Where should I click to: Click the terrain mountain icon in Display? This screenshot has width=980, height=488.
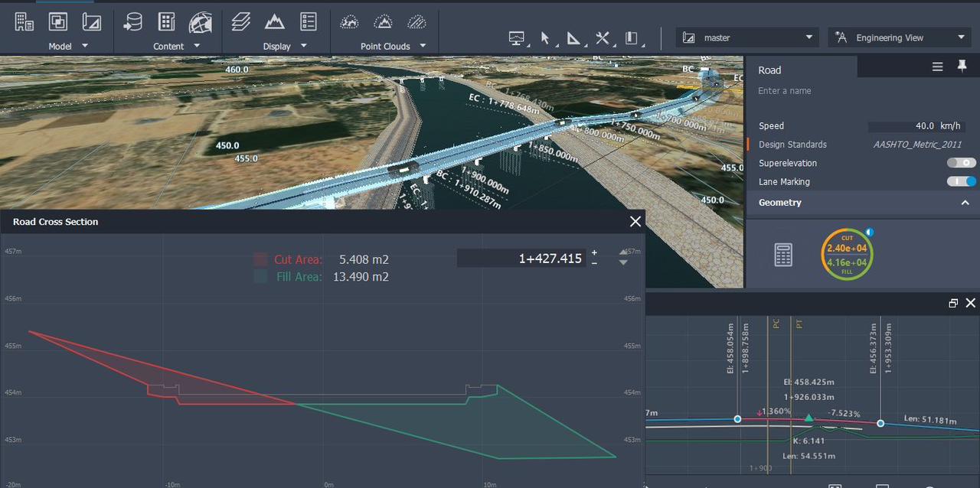(x=275, y=21)
